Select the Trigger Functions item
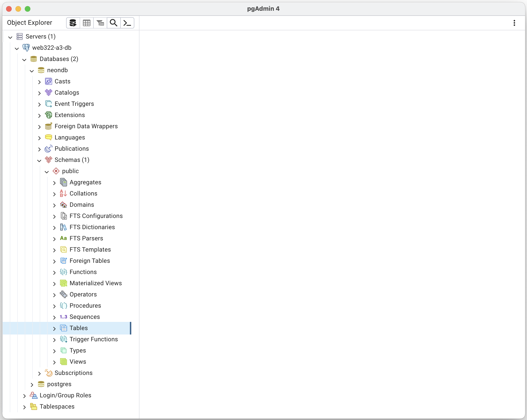This screenshot has height=420, width=527. pyautogui.click(x=94, y=339)
